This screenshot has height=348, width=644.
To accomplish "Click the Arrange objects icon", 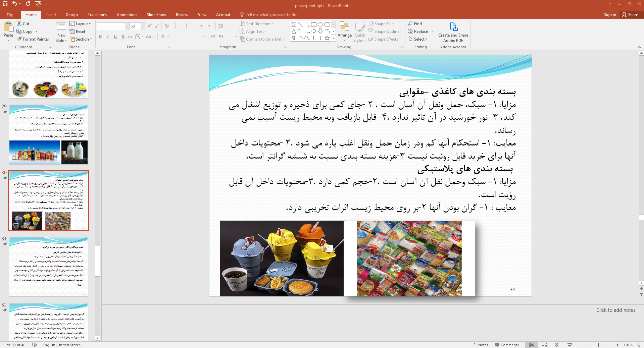I will [344, 27].
